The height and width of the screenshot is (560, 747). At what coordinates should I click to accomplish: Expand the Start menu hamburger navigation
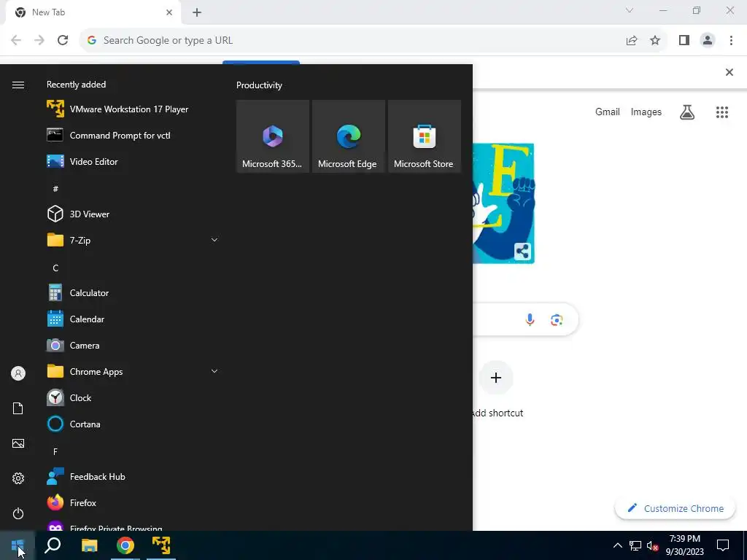(18, 85)
